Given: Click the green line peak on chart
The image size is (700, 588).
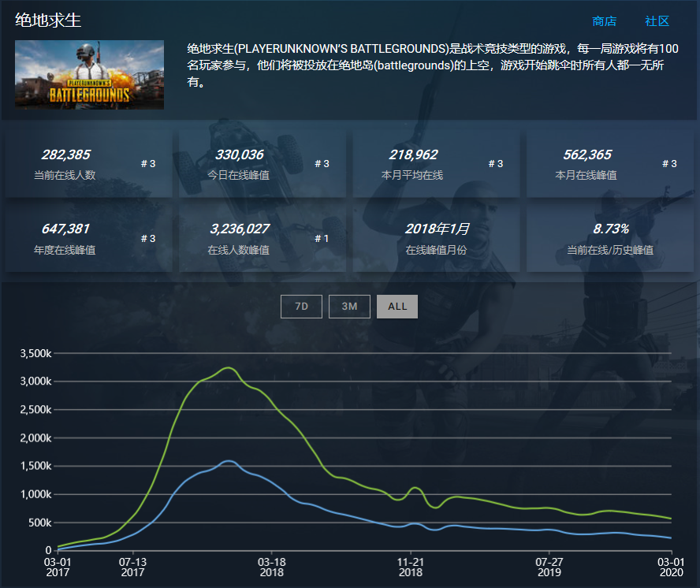Looking at the screenshot, I should pyautogui.click(x=229, y=368).
